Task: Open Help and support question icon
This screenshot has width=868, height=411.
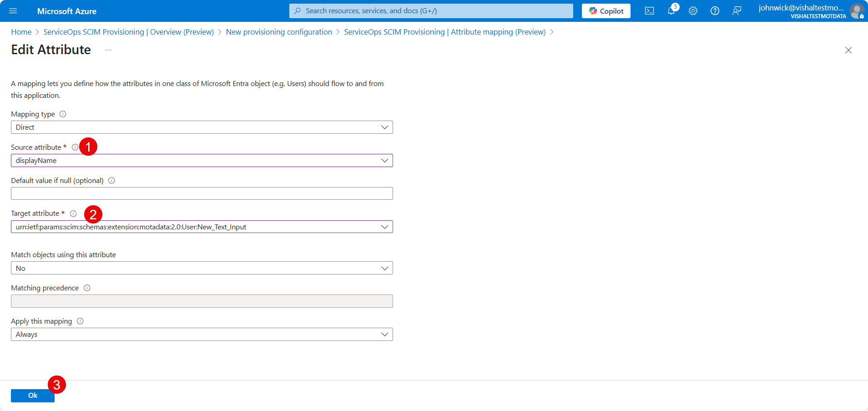Action: coord(715,11)
